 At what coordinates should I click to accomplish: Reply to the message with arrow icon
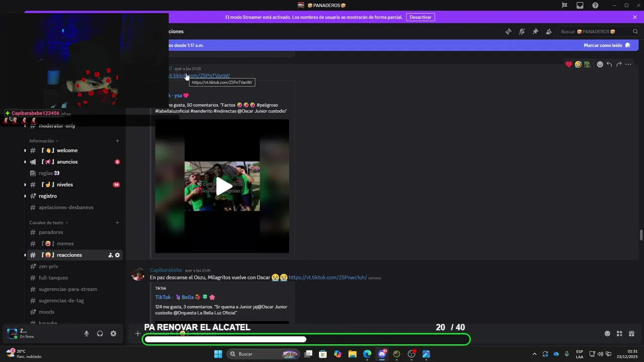point(609,64)
